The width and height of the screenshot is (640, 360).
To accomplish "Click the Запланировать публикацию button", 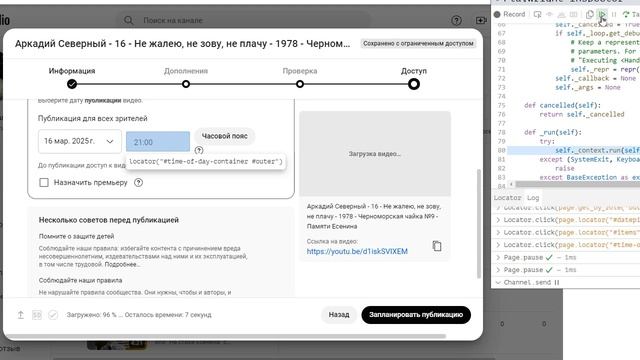I will pyautogui.click(x=416, y=315).
